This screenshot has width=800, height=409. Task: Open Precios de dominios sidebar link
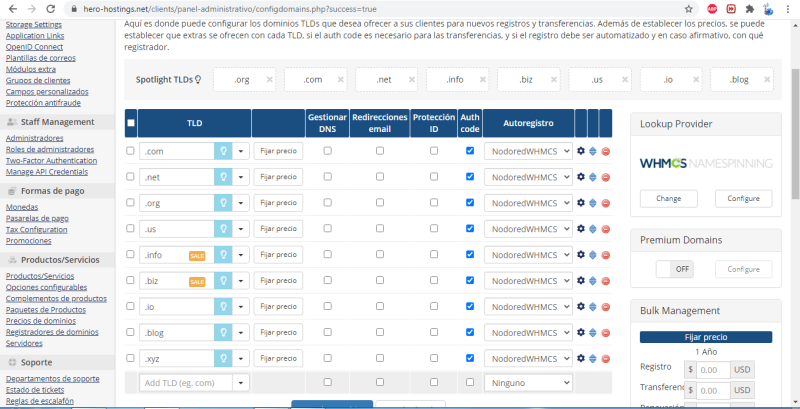pos(41,321)
